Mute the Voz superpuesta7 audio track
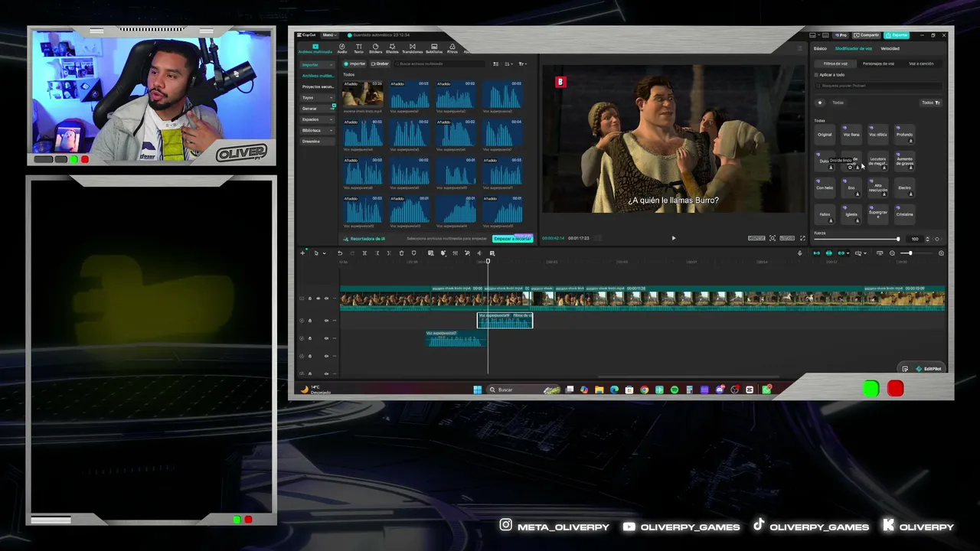The height and width of the screenshot is (551, 980). [x=327, y=338]
